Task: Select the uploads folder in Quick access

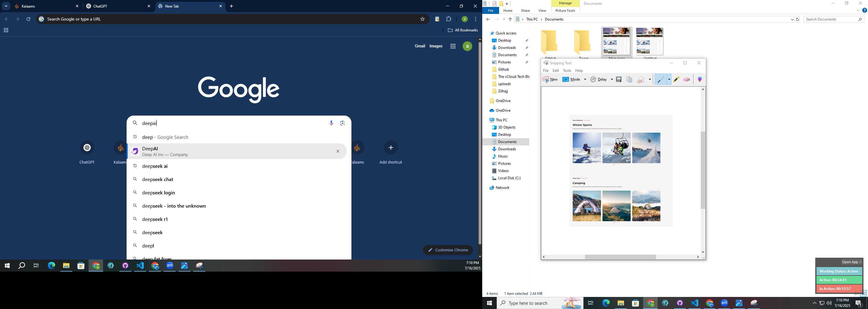Action: tap(504, 84)
